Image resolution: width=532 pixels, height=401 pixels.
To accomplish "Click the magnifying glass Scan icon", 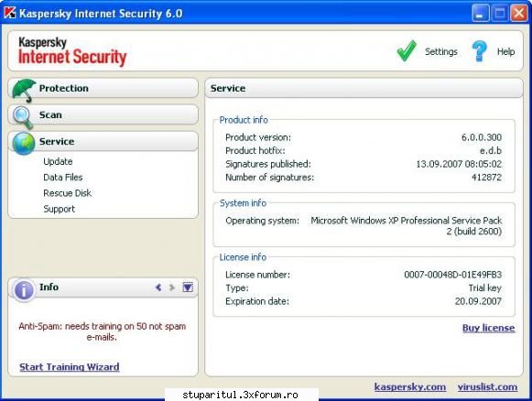I will (23, 117).
